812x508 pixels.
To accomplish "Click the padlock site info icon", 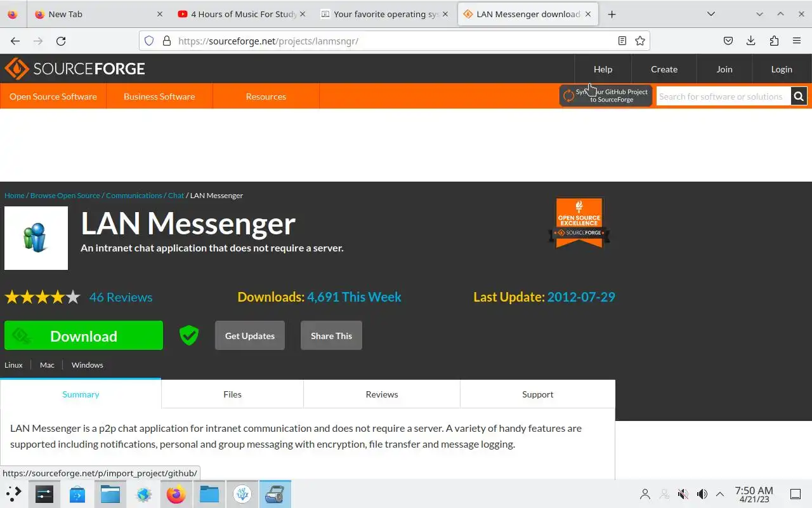I will (x=167, y=41).
